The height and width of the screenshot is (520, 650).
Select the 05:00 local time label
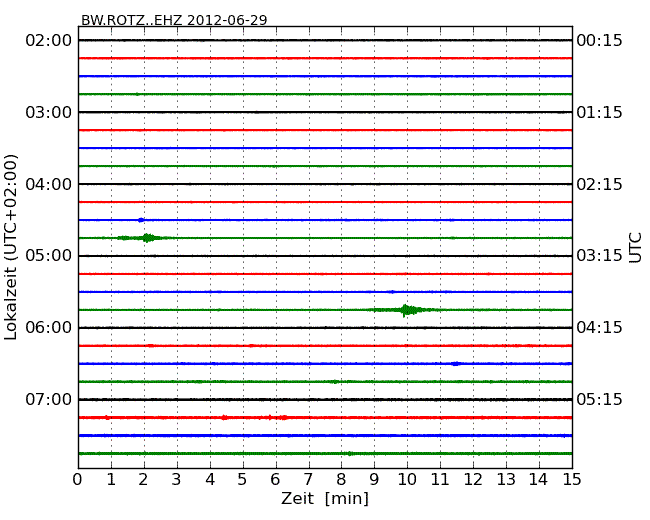[49, 256]
